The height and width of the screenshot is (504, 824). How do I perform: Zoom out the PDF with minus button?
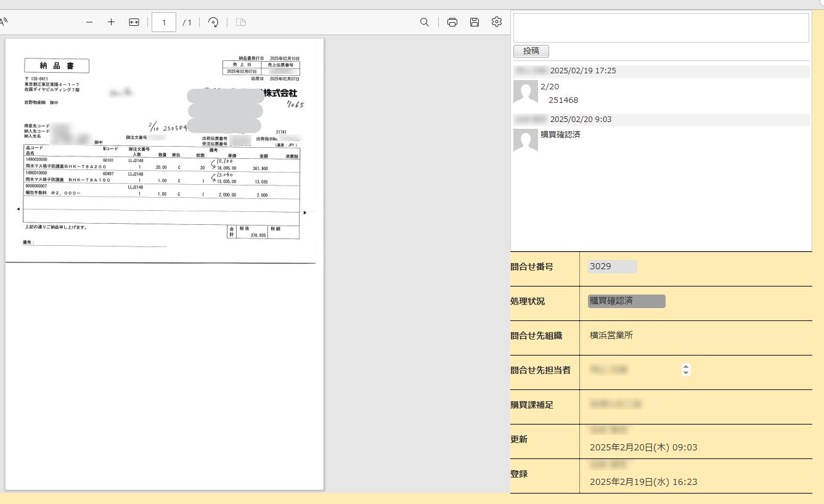pos(89,22)
